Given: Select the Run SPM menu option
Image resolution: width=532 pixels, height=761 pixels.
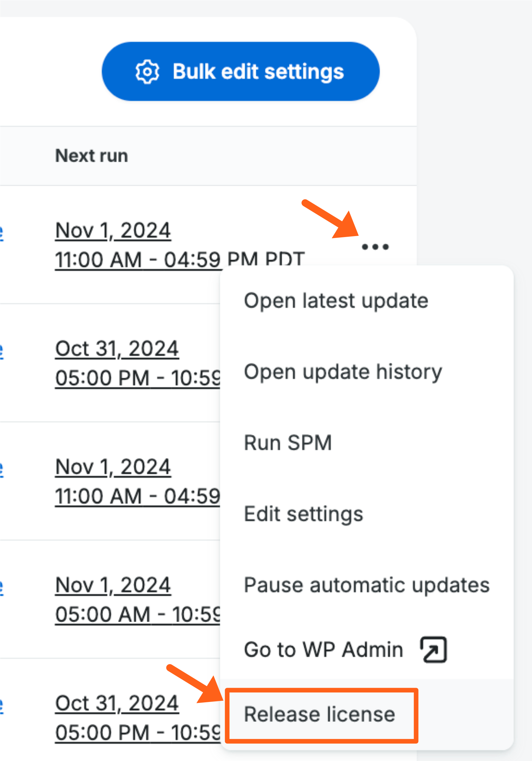Looking at the screenshot, I should (288, 443).
